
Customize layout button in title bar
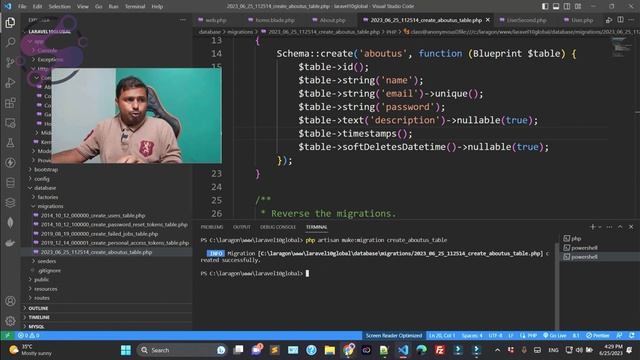(578, 6)
